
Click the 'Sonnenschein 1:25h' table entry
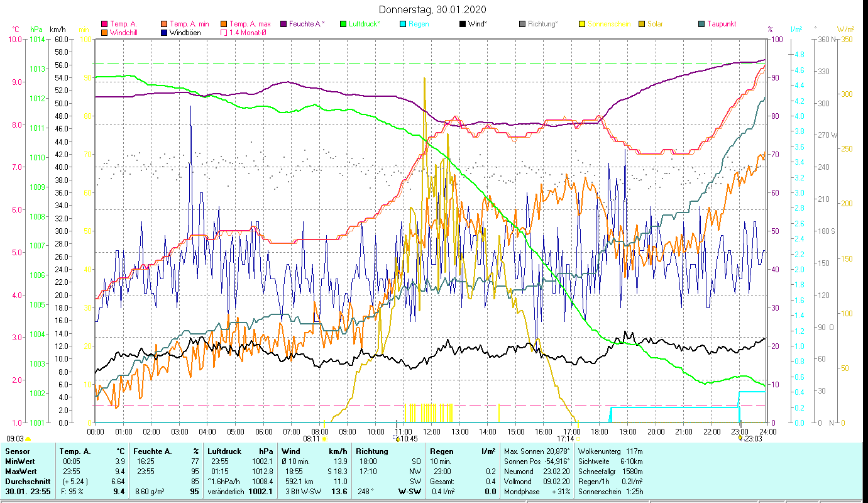[610, 492]
